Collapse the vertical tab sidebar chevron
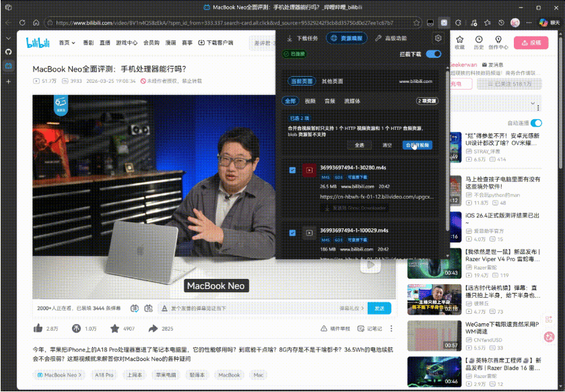Viewport: 565px width, 392px height. pyautogui.click(x=8, y=38)
